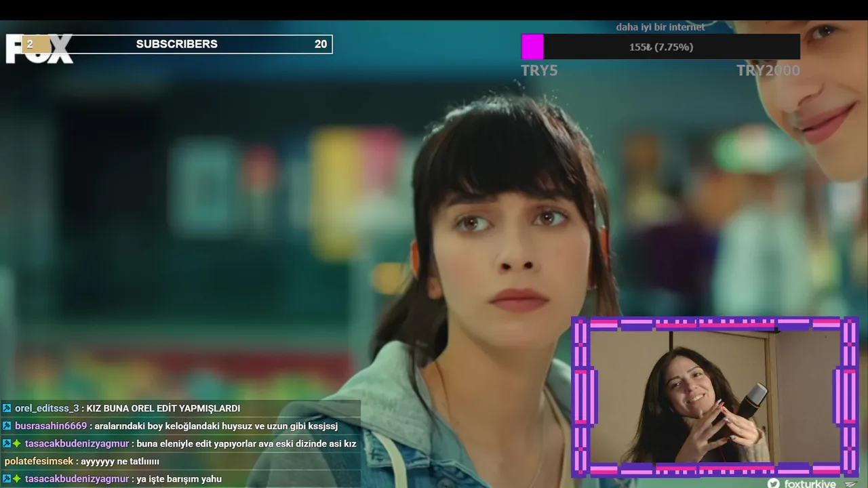868x488 pixels.
Task: Click message 'ya işte barışım yahu'
Action: pos(179,479)
